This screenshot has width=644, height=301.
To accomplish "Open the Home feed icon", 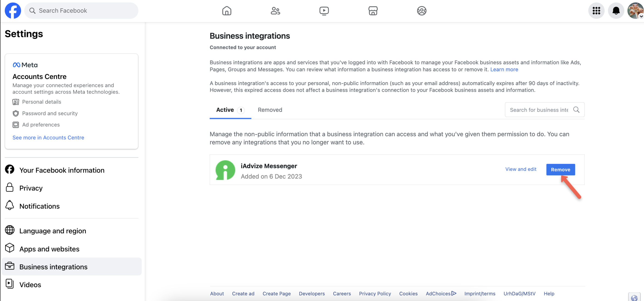I will (x=226, y=11).
